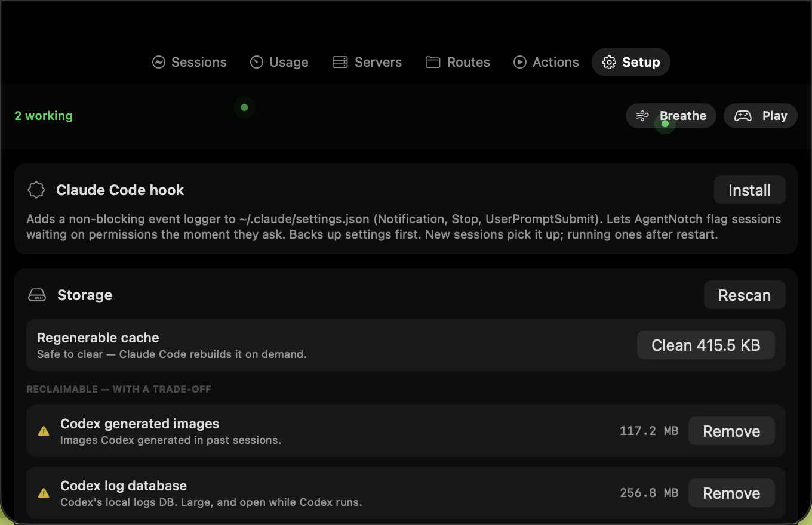Screen dimensions: 812x525
Task: Select the Actions tab
Action: [546, 62]
